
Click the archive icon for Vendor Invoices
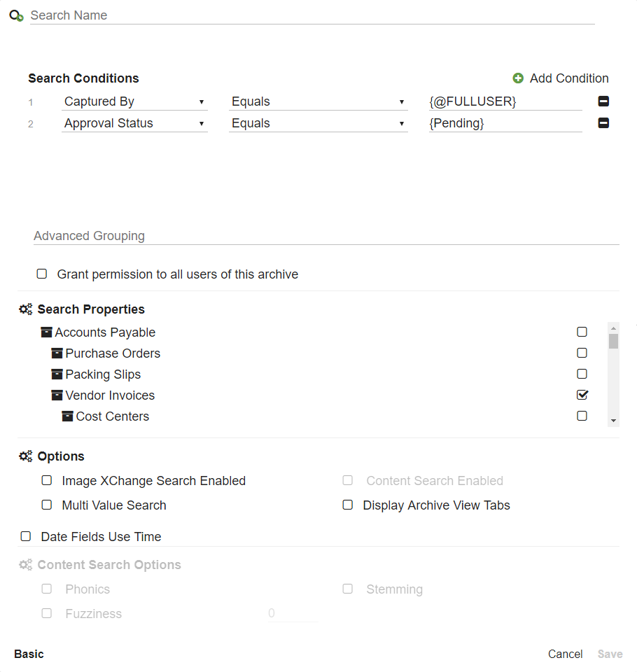(x=57, y=394)
